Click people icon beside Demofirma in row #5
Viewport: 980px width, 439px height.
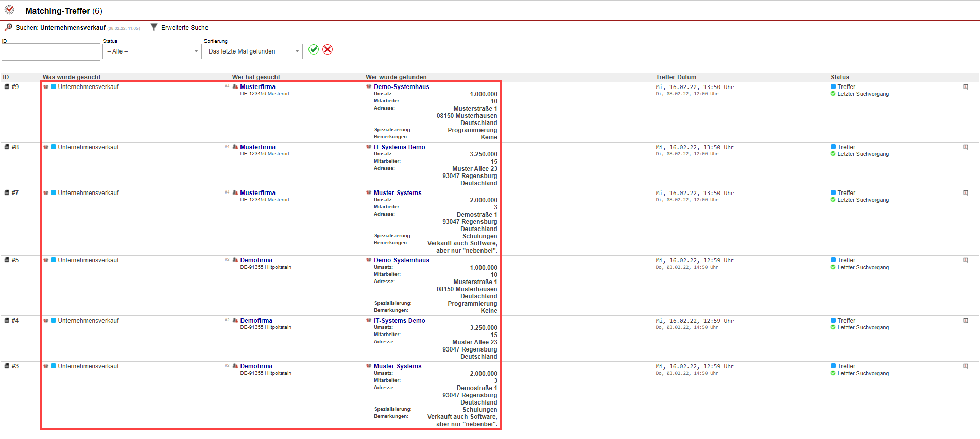click(x=235, y=260)
